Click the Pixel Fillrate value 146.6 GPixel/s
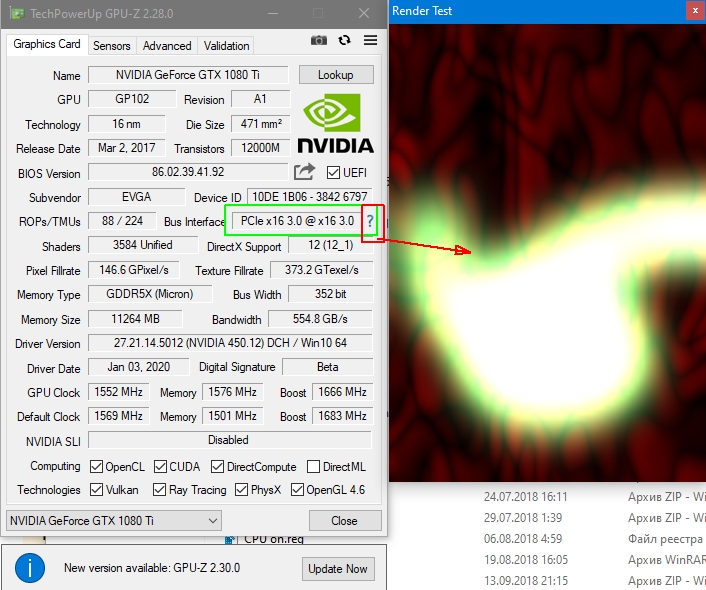 pos(134,270)
